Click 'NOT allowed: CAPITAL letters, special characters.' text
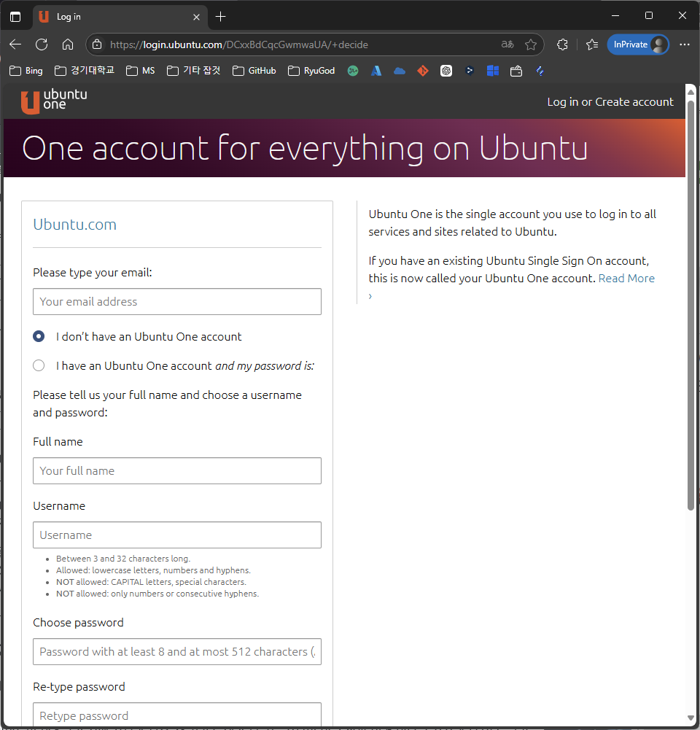 151,582
